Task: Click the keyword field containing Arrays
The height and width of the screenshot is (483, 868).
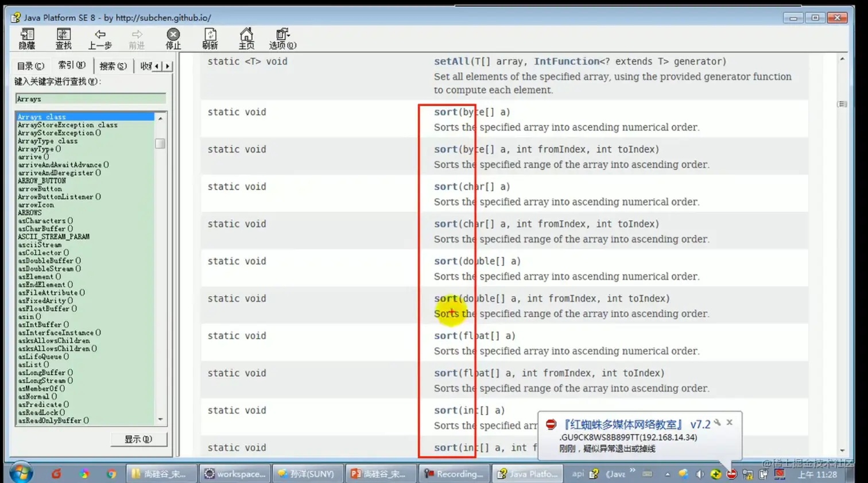Action: pyautogui.click(x=91, y=99)
